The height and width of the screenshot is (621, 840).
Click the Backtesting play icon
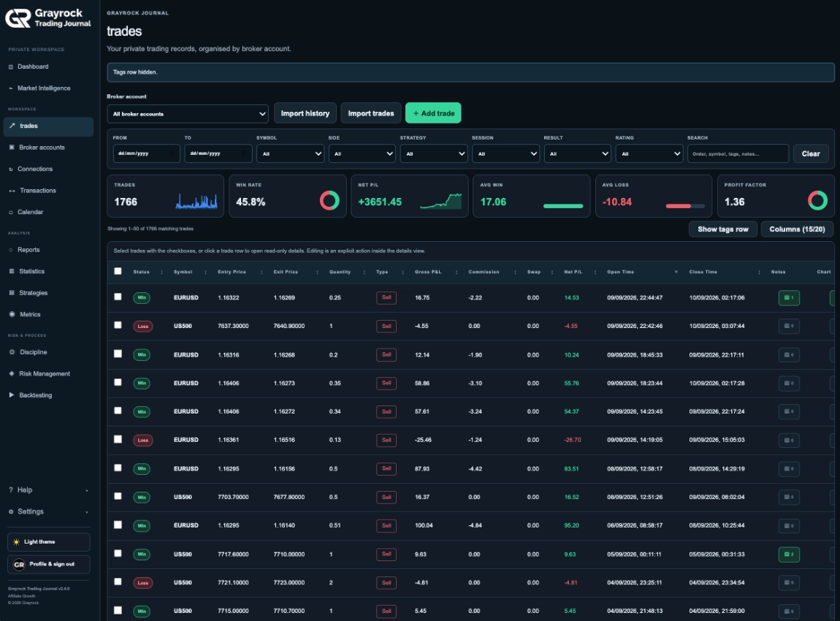point(11,395)
